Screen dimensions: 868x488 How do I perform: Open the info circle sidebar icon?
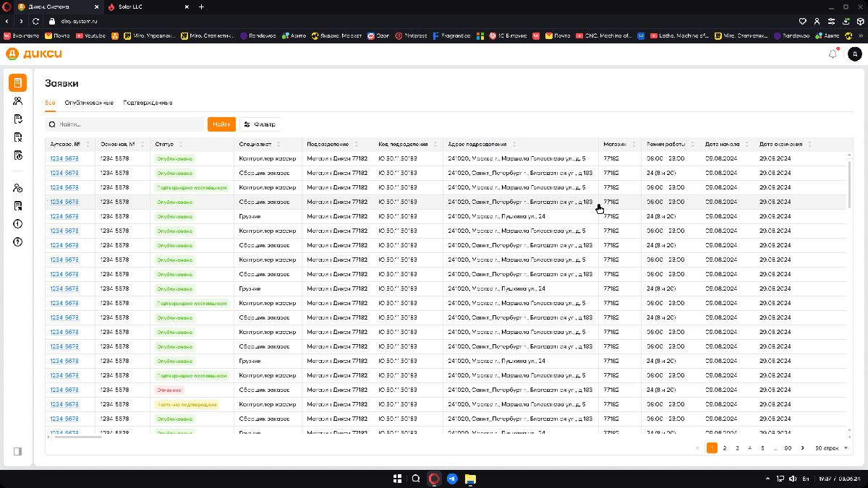point(18,224)
